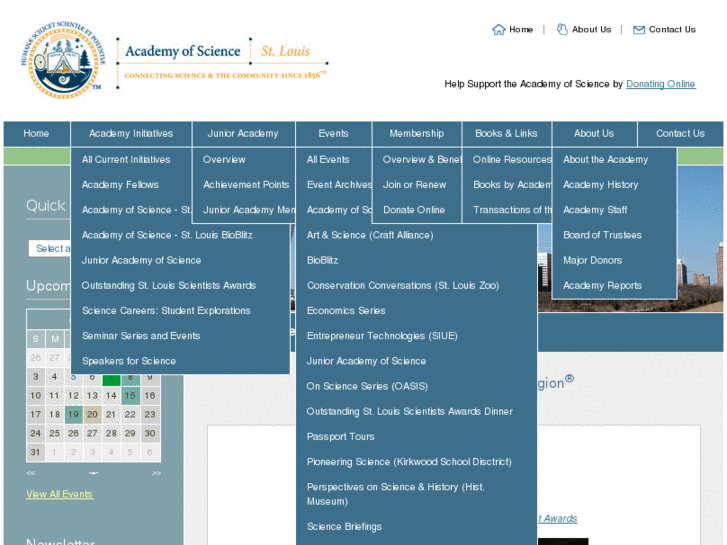This screenshot has height=545, width=727.
Task: Select calendar day 31
Action: [x=36, y=452]
